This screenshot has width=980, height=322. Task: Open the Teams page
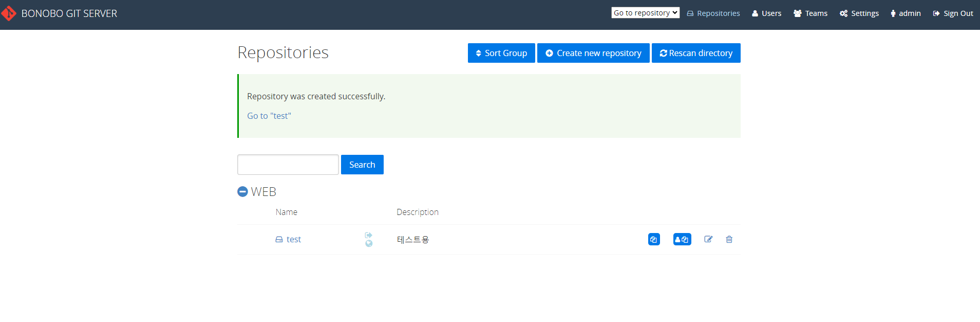(x=811, y=13)
